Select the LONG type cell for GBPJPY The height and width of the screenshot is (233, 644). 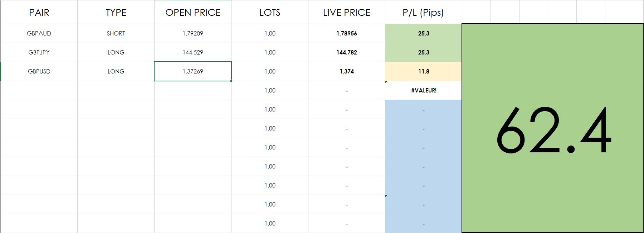(116, 52)
